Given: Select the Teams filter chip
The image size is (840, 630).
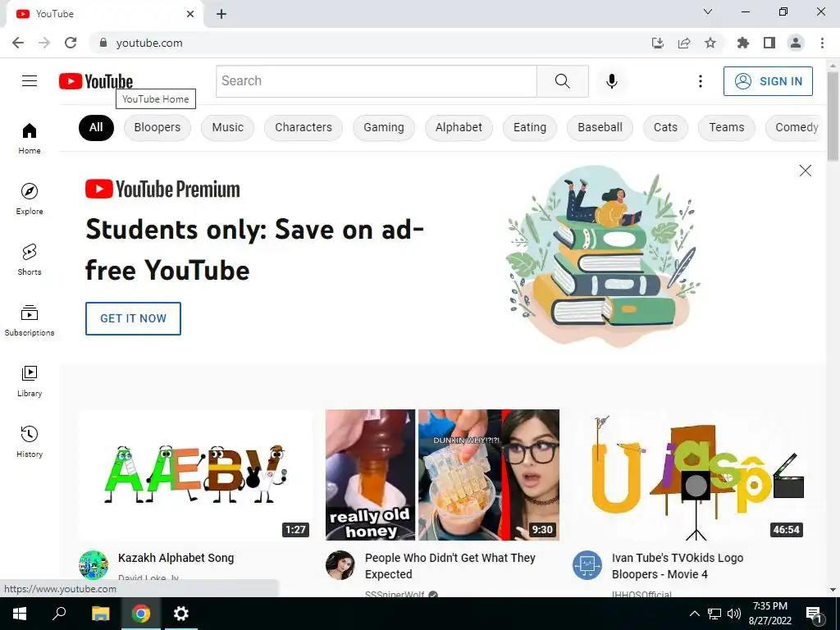Looking at the screenshot, I should pos(727,127).
